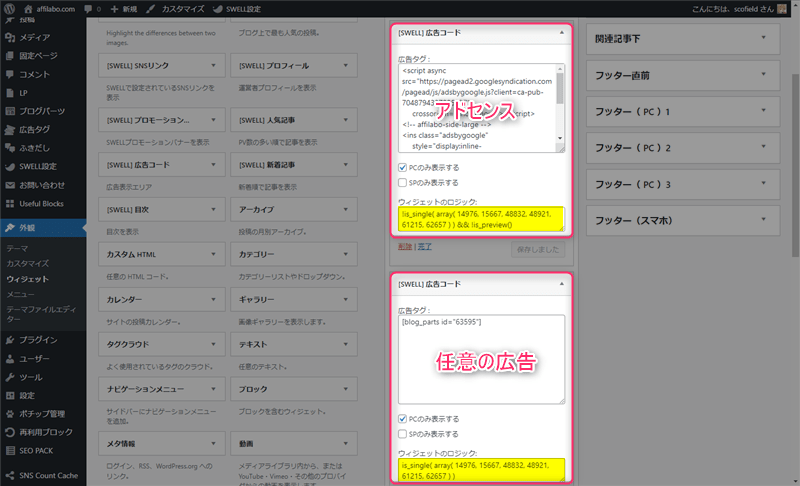Viewport: 800px width, 486px height.
Task: Uncheck PCのみ表示する in the アドセンス widget
Action: pos(403,167)
